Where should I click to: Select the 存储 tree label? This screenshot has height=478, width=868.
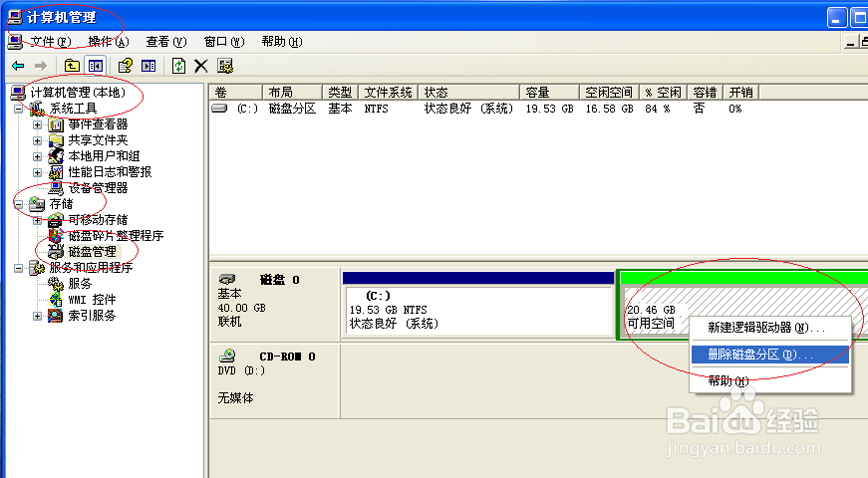coord(61,204)
